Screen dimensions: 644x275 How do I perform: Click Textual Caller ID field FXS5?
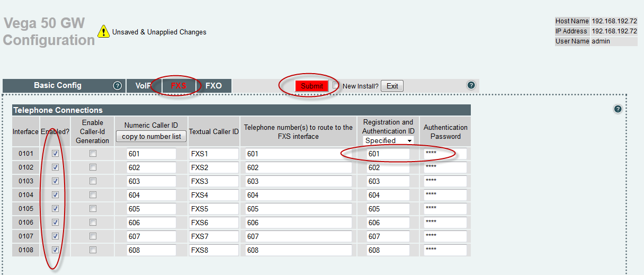214,209
